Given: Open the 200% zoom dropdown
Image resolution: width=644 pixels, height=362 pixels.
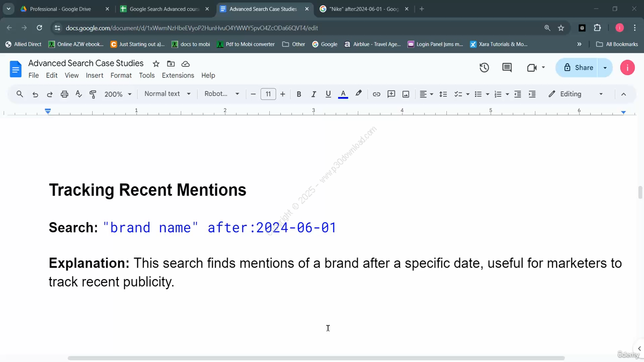Looking at the screenshot, I should coord(118,94).
